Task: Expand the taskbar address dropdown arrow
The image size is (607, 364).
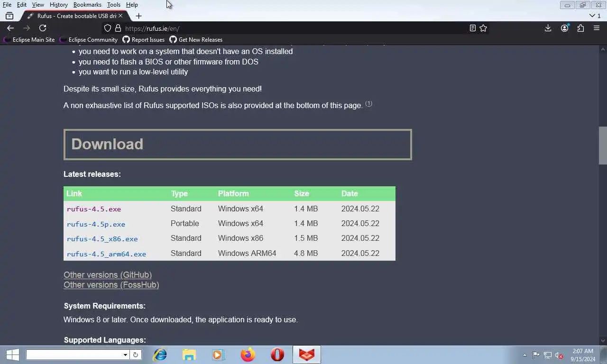Action: (125, 355)
